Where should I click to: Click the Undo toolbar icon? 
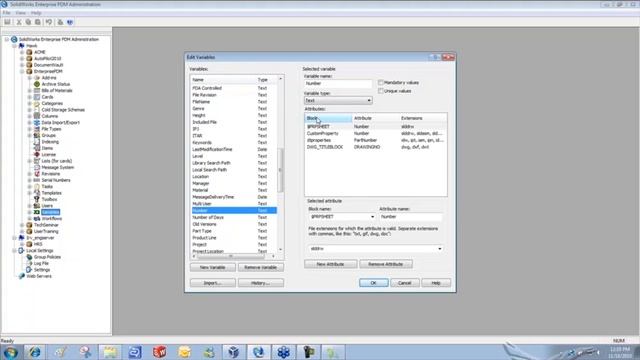[x=49, y=22]
